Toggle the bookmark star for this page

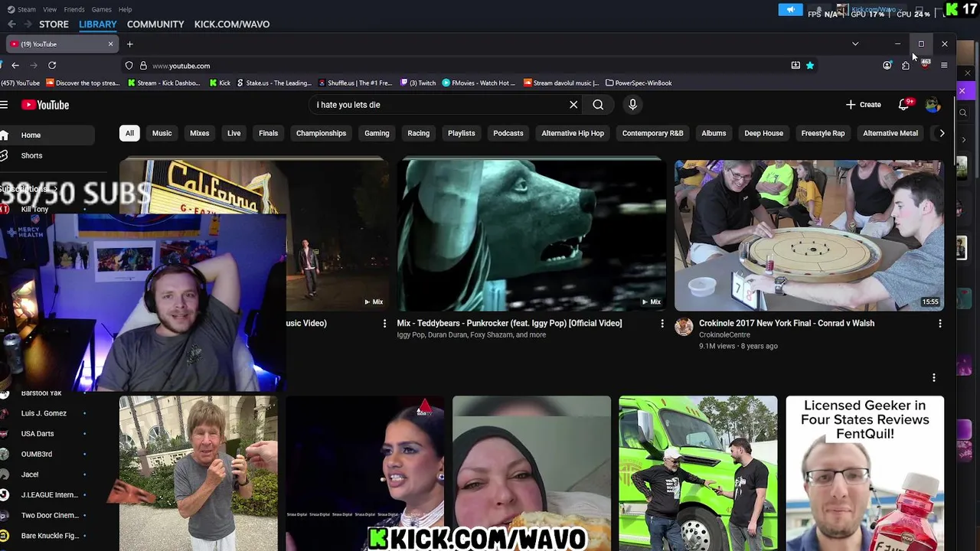[809, 66]
